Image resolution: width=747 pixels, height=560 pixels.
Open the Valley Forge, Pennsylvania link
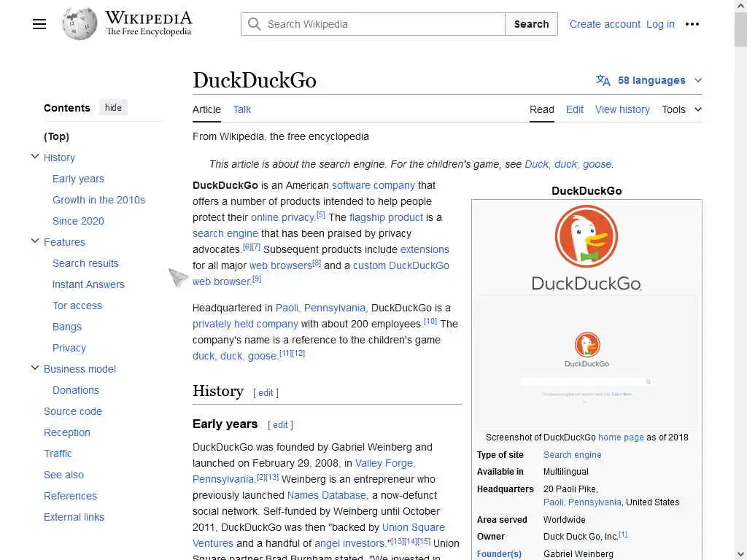[385, 463]
